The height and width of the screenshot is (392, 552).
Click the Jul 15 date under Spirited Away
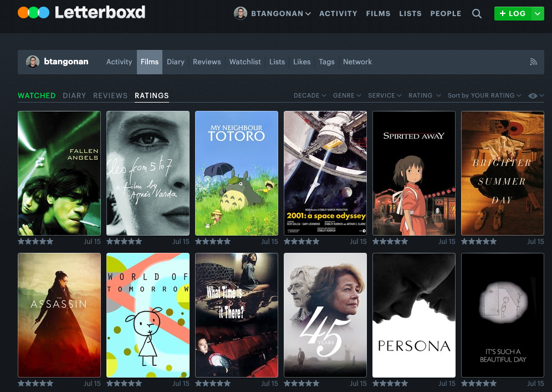click(x=447, y=242)
